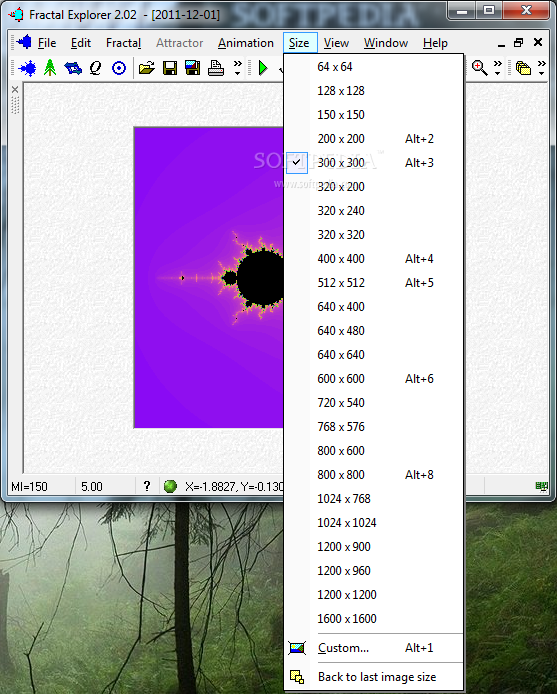
Task: Select 600 x 600 size
Action: 374,378
